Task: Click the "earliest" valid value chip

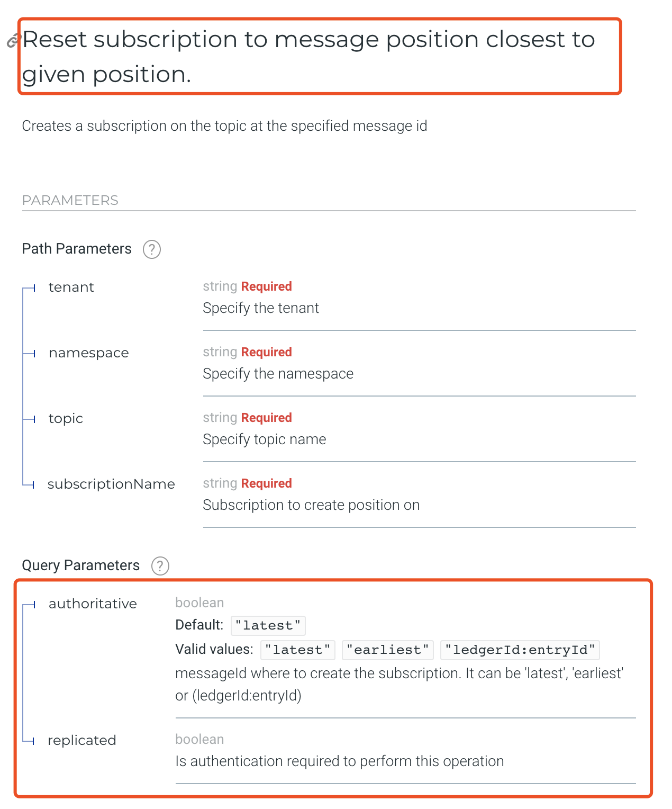Action: (x=388, y=650)
